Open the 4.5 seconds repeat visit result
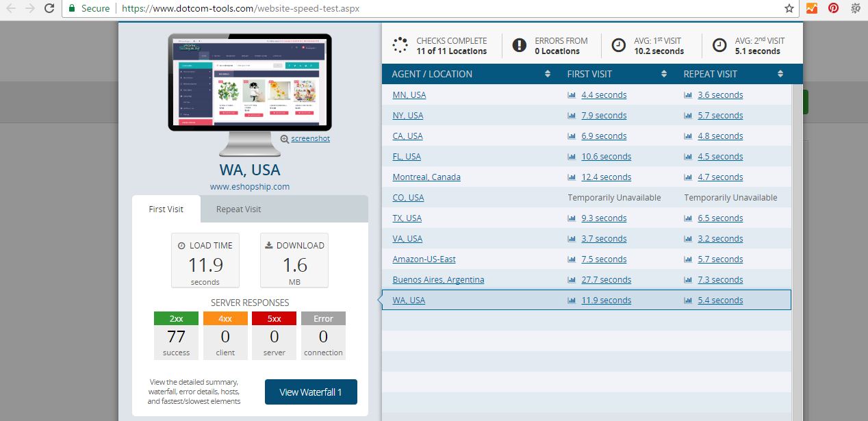This screenshot has width=868, height=421. 720,157
